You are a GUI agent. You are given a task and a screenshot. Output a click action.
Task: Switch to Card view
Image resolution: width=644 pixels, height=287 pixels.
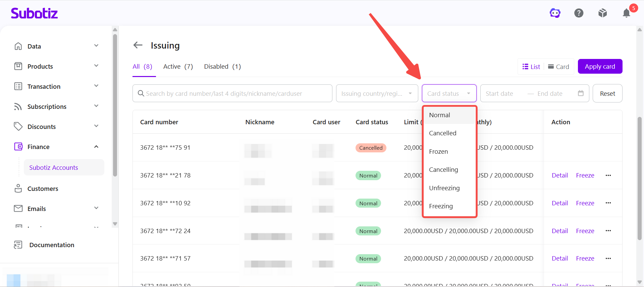(558, 67)
